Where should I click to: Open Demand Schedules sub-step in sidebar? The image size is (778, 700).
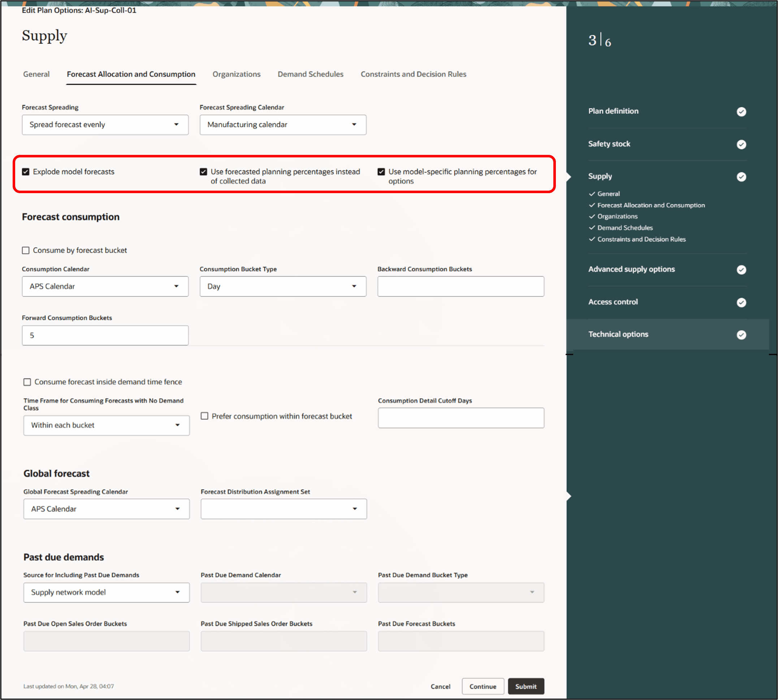[x=624, y=228]
